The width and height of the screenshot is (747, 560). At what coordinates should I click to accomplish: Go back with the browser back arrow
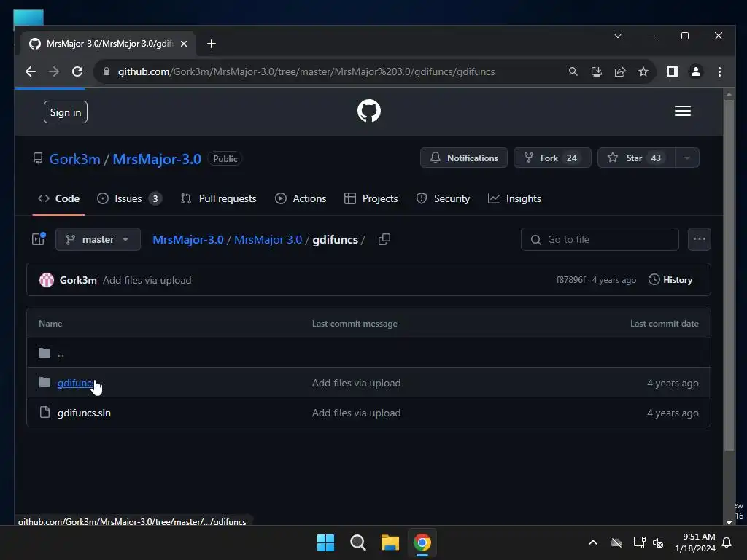31,71
